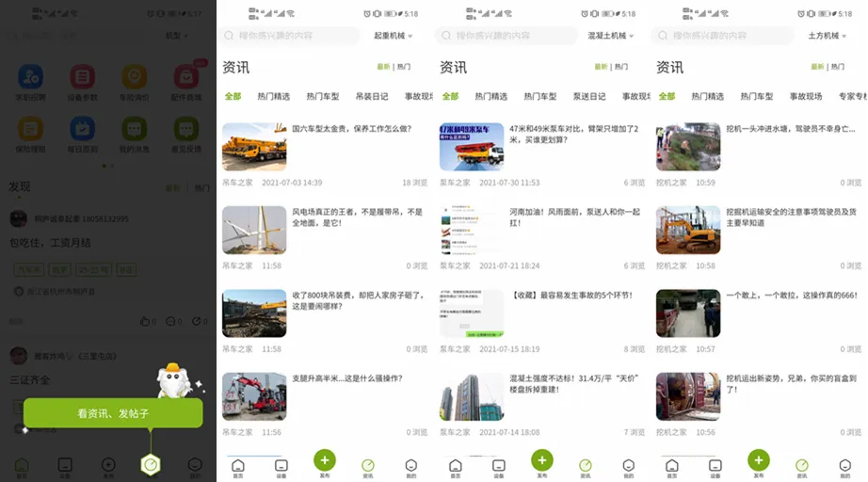Screen dimensions: 868x482
Task: Open 每日签到 icon on the dimmed home screen
Action: pos(83,129)
